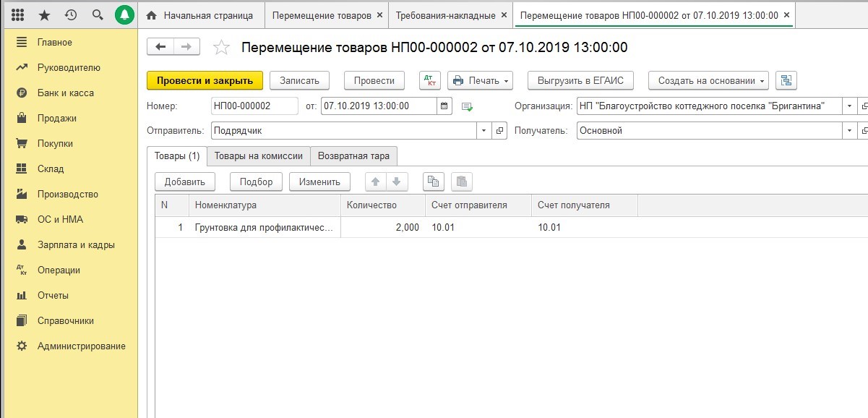Copy rows with the copy icon
The image size is (868, 418).
432,182
